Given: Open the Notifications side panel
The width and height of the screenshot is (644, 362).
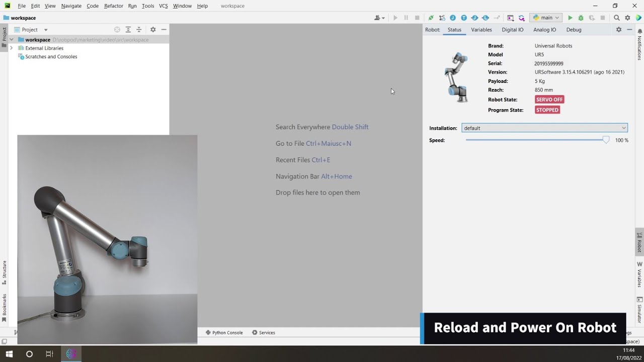Looking at the screenshot, I should click(x=639, y=44).
